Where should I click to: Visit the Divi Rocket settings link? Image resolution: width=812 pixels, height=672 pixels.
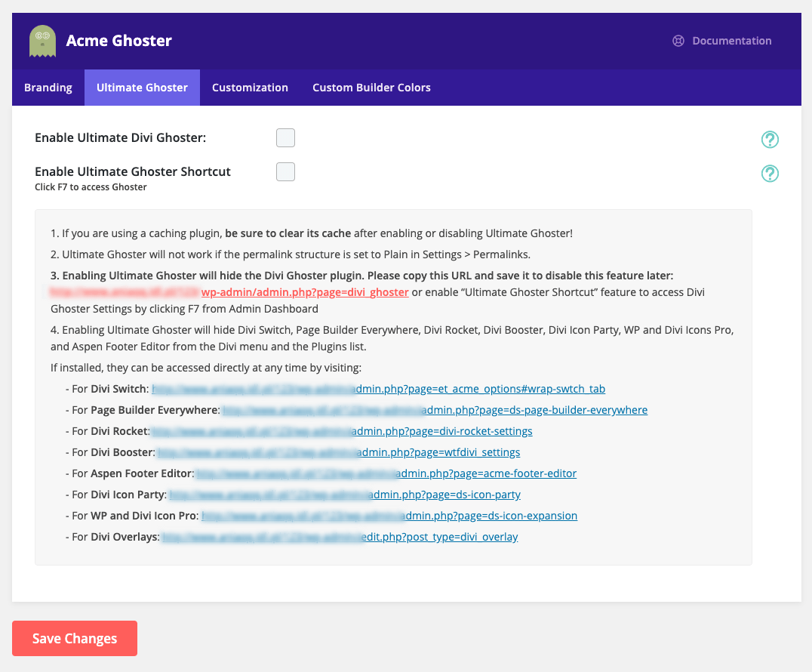click(342, 432)
